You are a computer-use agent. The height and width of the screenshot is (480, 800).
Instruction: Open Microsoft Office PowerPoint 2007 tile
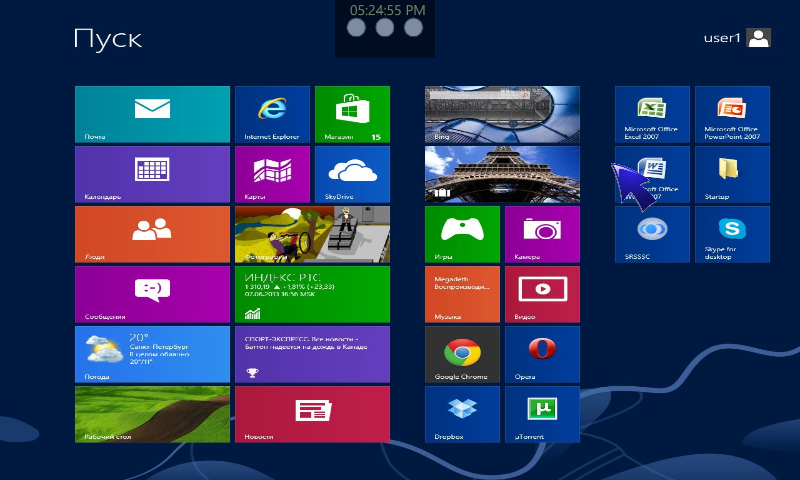point(732,114)
